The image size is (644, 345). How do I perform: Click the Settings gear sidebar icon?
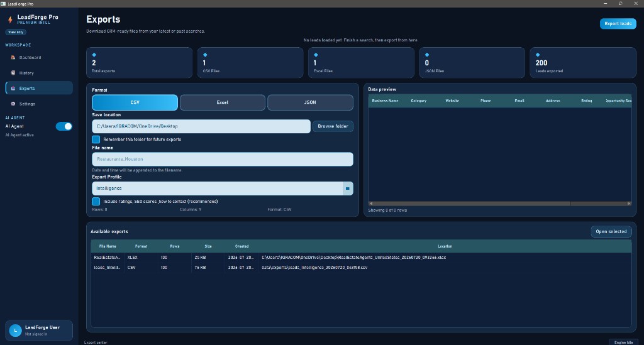click(x=13, y=104)
